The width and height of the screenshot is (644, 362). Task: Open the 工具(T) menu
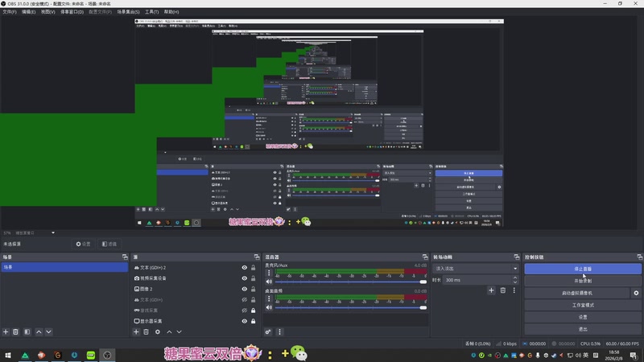pyautogui.click(x=151, y=12)
